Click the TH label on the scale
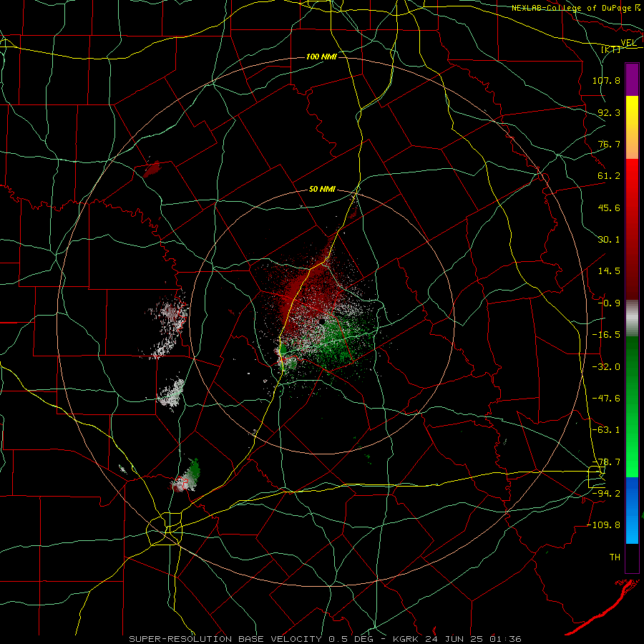Screen dimensions: 644x644 pyautogui.click(x=615, y=557)
